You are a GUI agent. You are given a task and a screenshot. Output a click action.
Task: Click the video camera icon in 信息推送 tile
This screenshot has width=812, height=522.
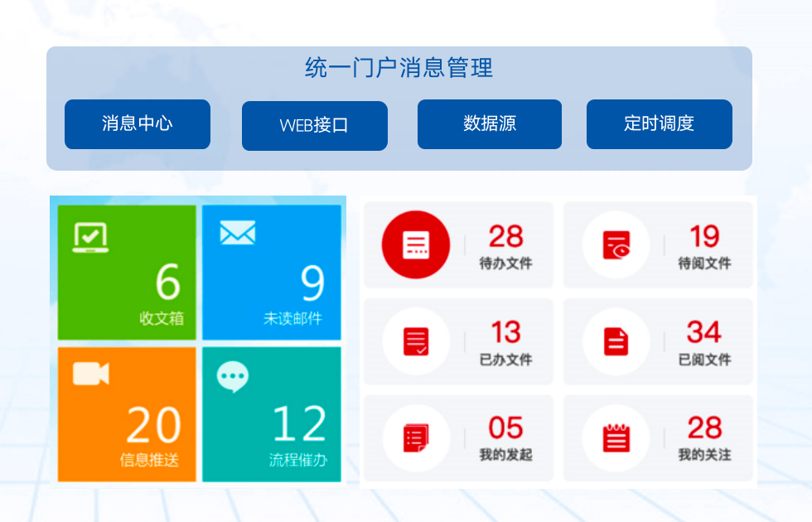91,374
